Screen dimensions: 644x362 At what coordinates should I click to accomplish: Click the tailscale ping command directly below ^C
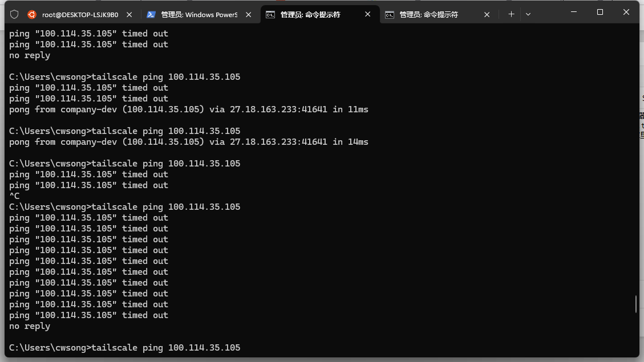(x=124, y=207)
